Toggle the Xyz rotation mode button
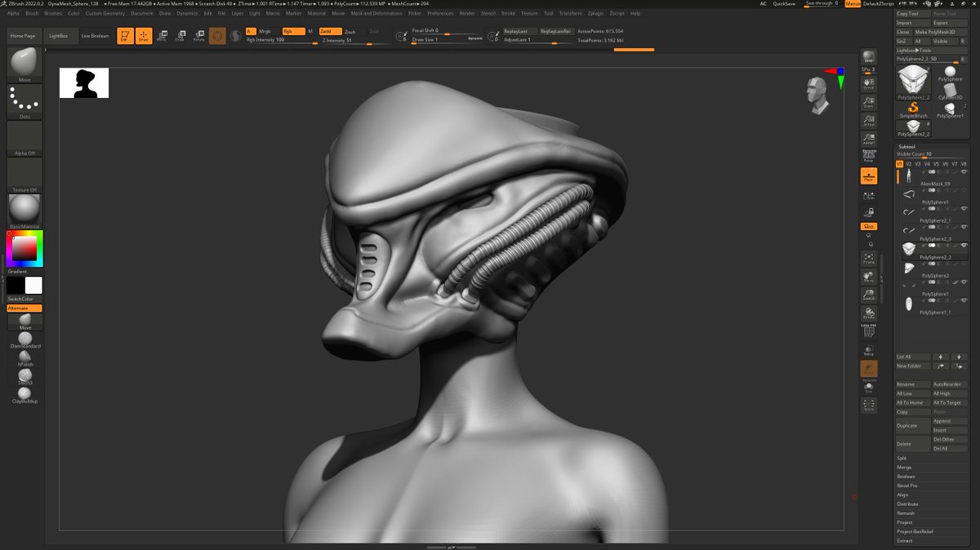The height and width of the screenshot is (550, 980). 869,226
